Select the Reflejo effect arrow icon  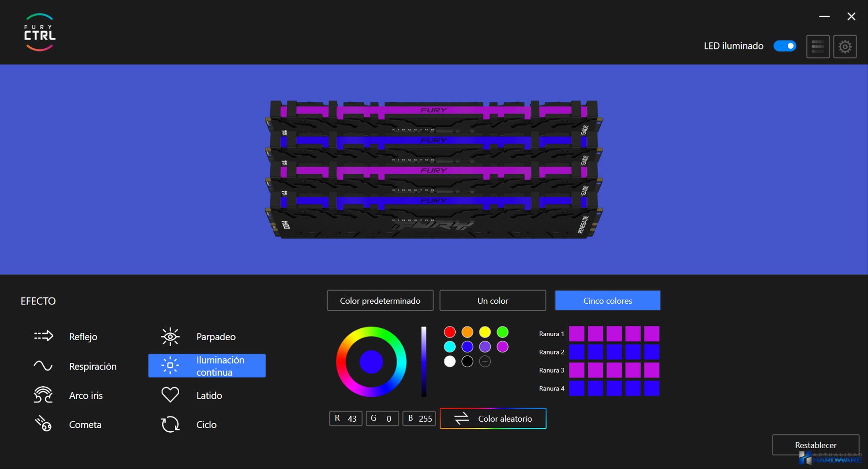(43, 336)
